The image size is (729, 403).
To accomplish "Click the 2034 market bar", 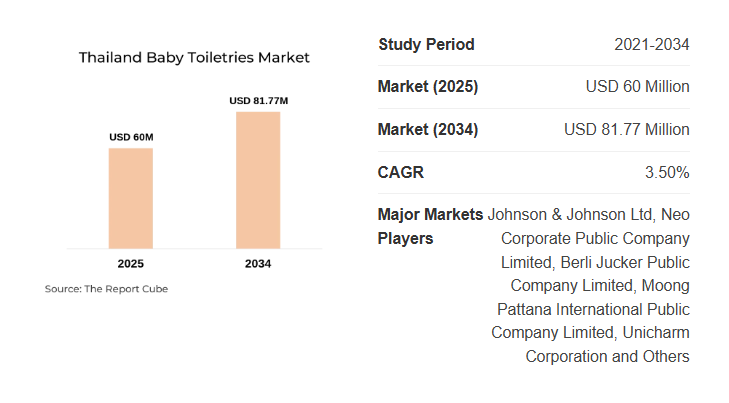I will 257,180.
